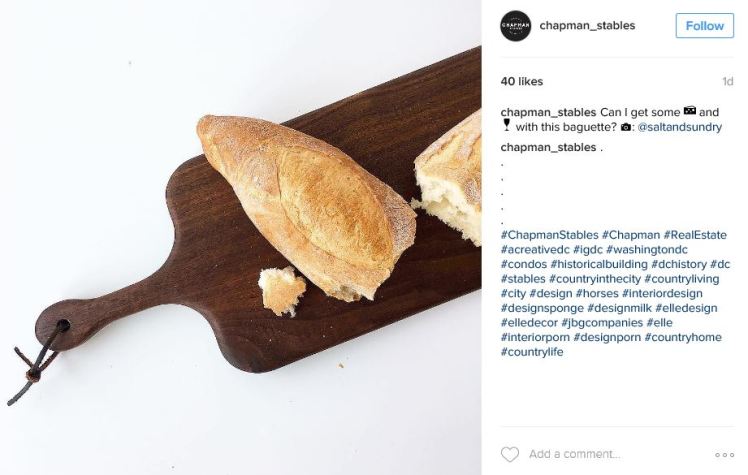
Task: View the 40 likes list
Action: (522, 82)
